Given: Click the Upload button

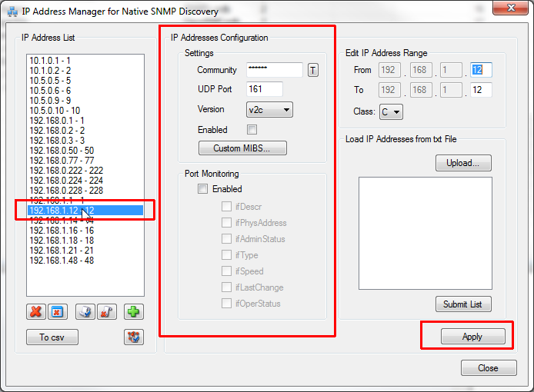Looking at the screenshot, I should (x=463, y=163).
